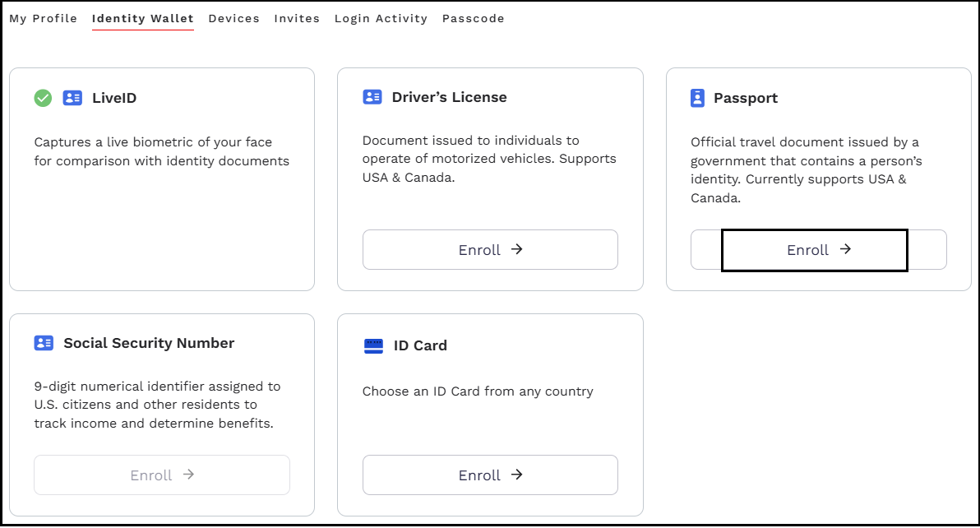
Task: Open the Login Activity tab
Action: pos(381,18)
